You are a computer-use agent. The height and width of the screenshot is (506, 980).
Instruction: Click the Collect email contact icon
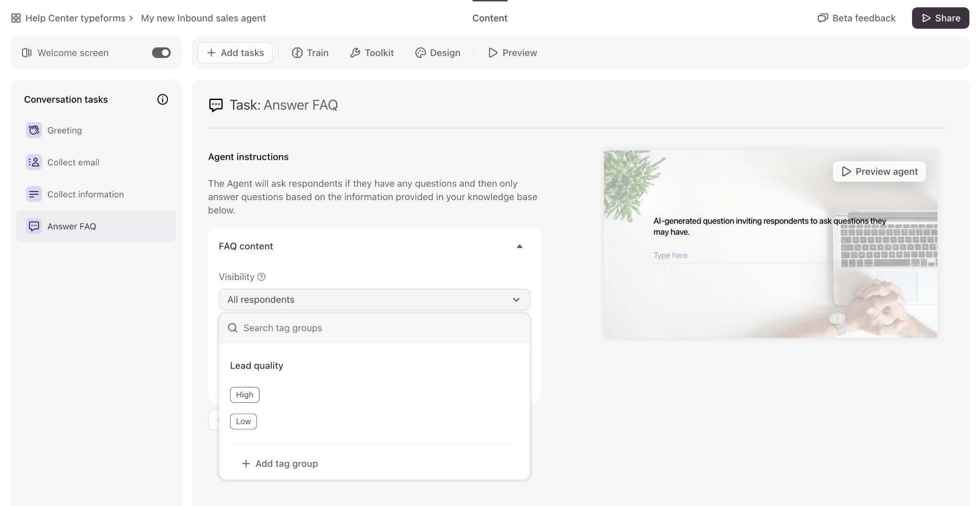[33, 162]
